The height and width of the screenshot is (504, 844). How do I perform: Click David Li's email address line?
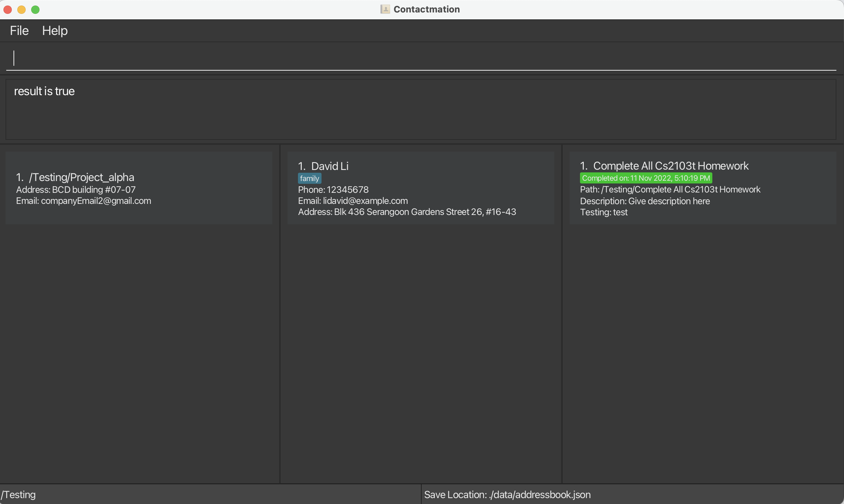[x=353, y=201]
